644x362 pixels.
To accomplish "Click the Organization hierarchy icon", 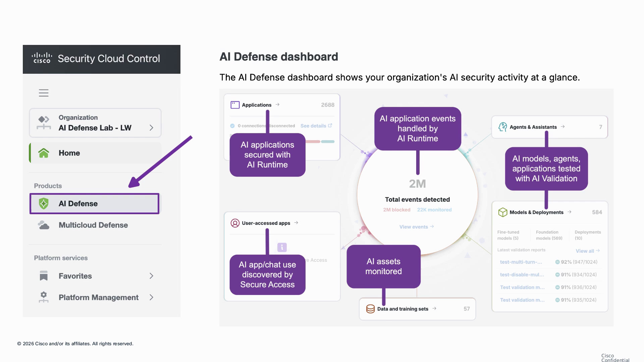I will [44, 123].
